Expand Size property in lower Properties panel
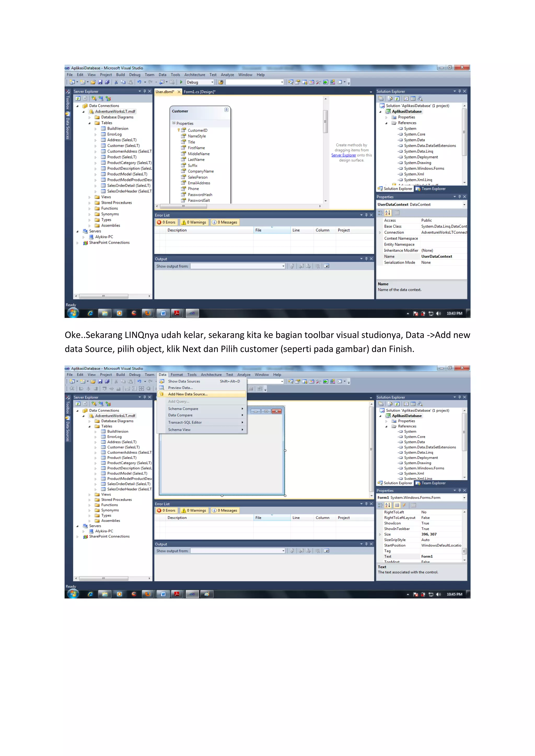This screenshot has width=535, height=756. click(380, 534)
